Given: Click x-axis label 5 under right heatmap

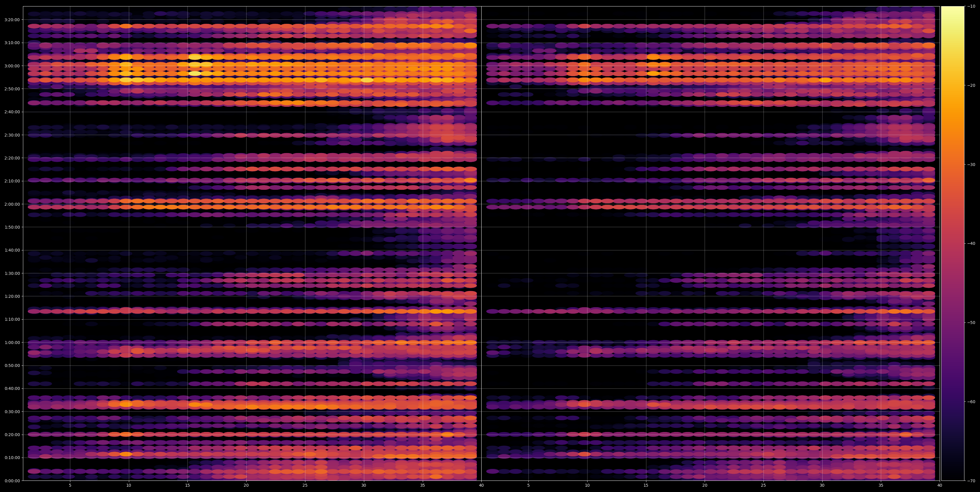Looking at the screenshot, I should coord(528,486).
